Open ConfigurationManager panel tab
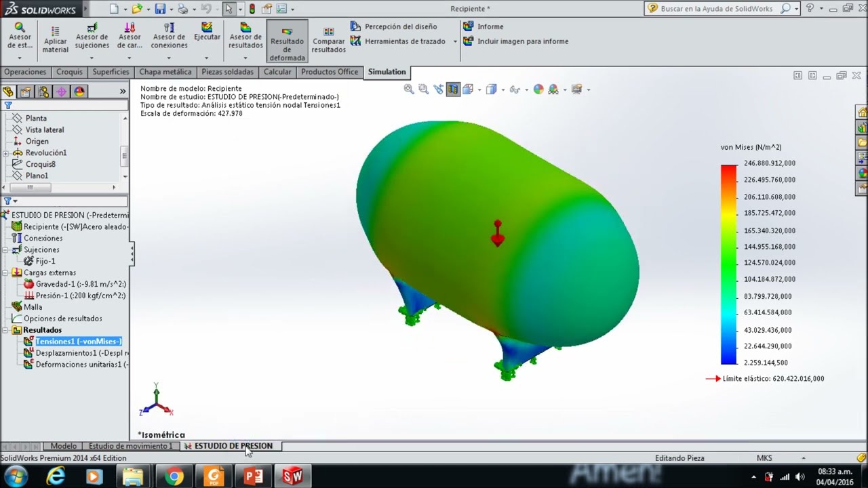Image resolution: width=868 pixels, height=488 pixels. (43, 91)
